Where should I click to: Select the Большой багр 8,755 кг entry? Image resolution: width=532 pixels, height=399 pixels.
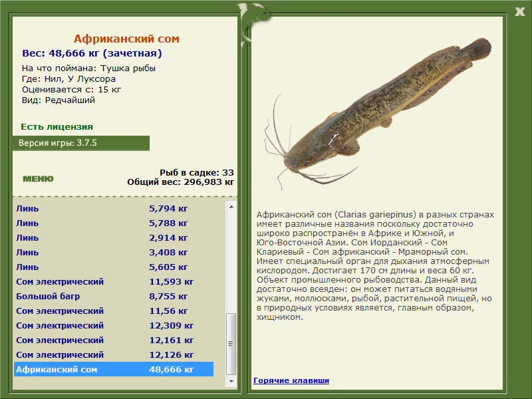(x=114, y=296)
